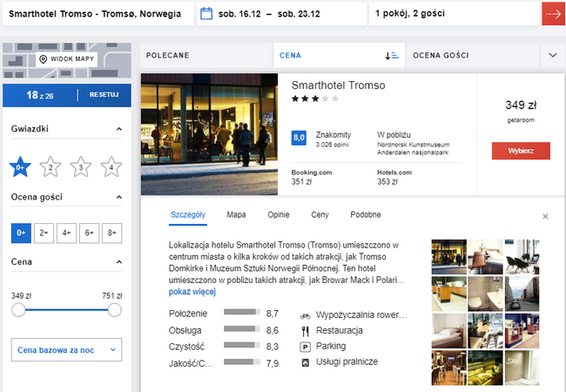Select the 3-star filter
The image size is (566, 392).
(80, 166)
